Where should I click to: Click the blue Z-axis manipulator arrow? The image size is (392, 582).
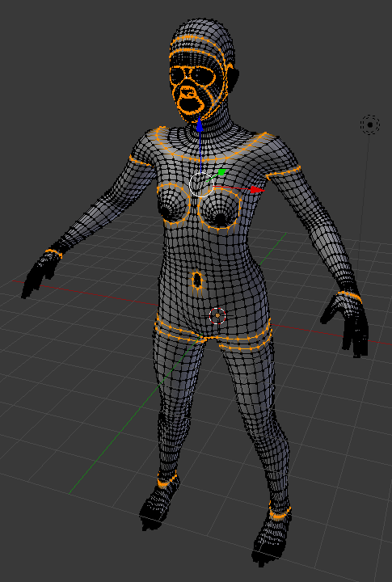point(200,126)
